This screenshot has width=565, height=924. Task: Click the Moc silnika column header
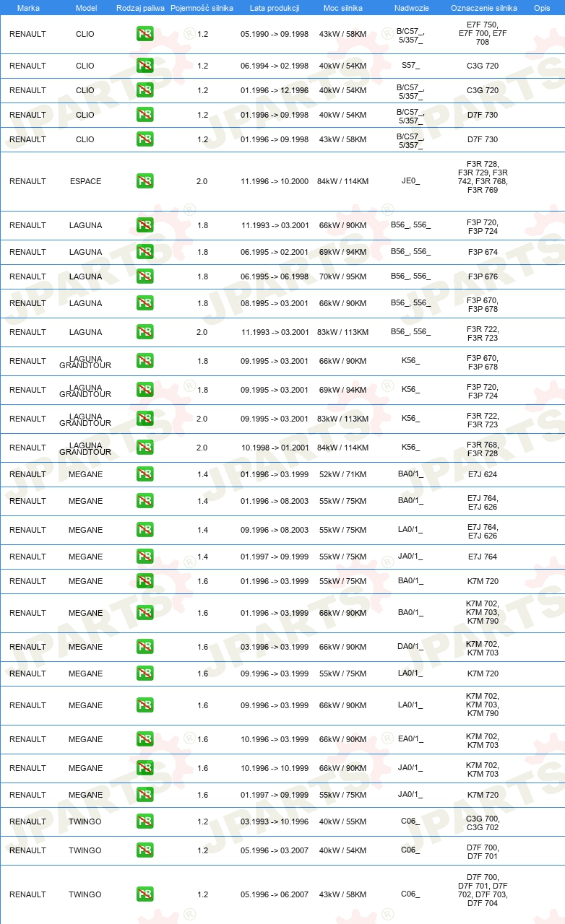tap(342, 7)
